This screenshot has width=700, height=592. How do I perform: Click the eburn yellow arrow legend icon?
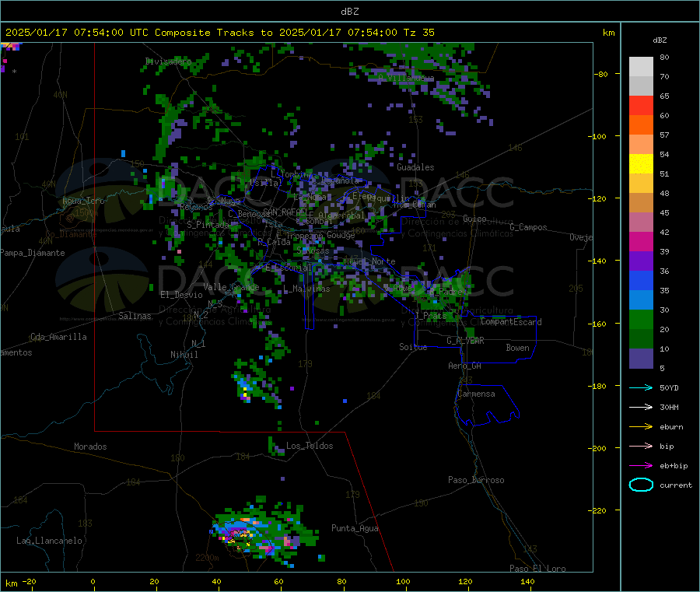click(641, 426)
